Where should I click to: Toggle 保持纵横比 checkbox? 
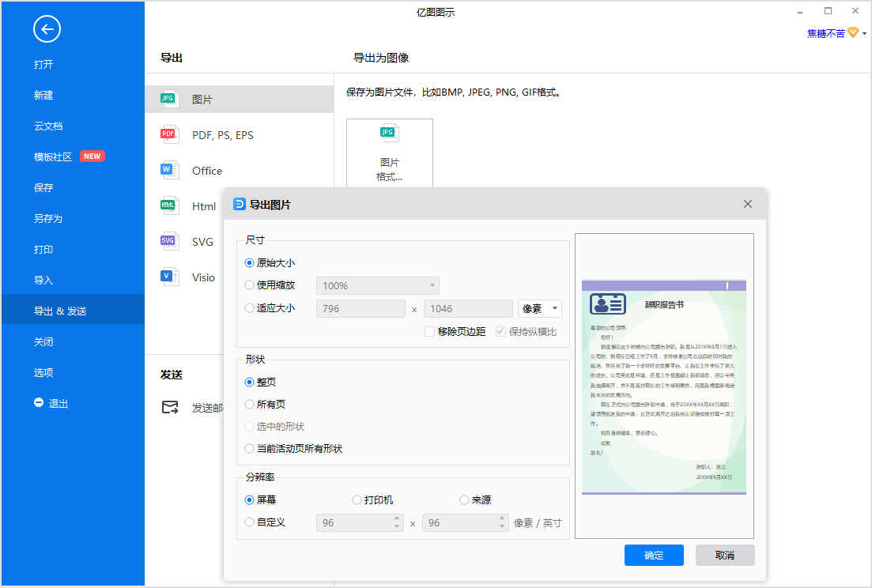click(500, 331)
